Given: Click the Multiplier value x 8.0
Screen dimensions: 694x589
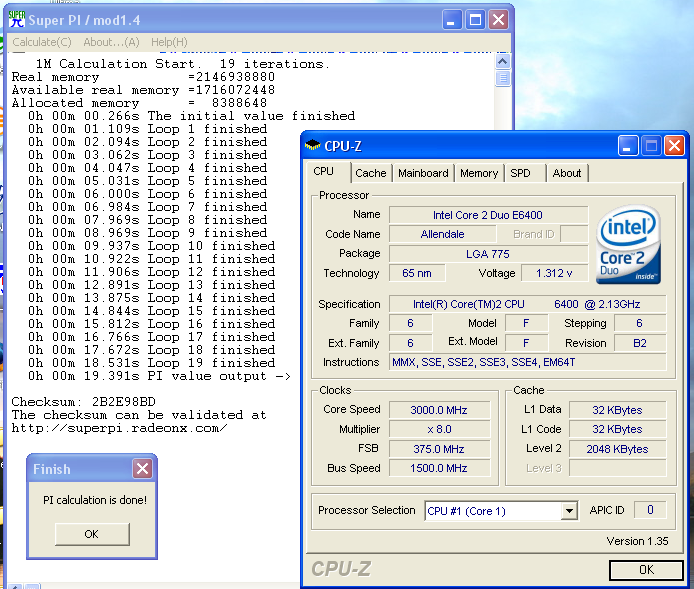Looking at the screenshot, I should [x=439, y=429].
